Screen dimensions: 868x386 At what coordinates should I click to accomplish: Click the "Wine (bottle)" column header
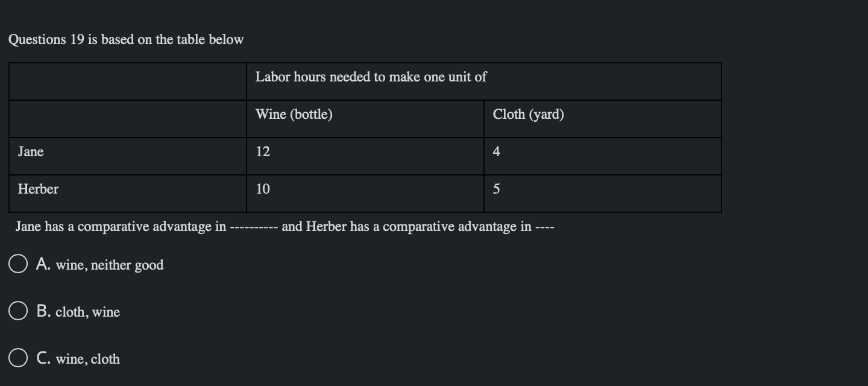[294, 114]
